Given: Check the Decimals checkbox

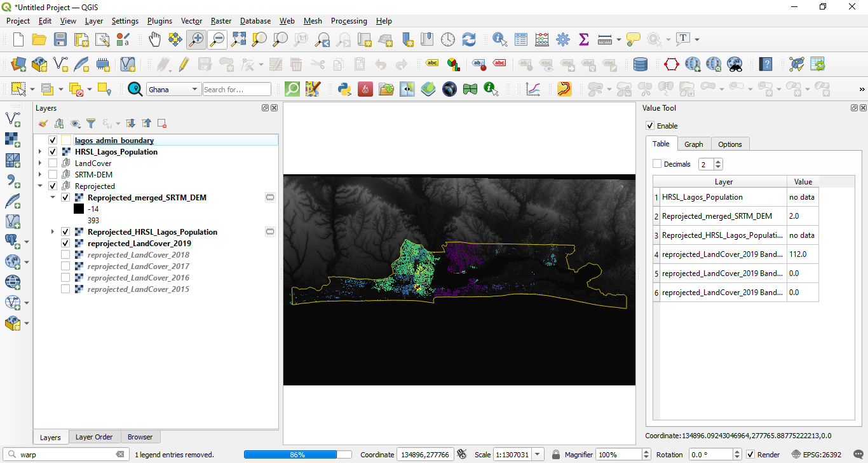Looking at the screenshot, I should (657, 164).
